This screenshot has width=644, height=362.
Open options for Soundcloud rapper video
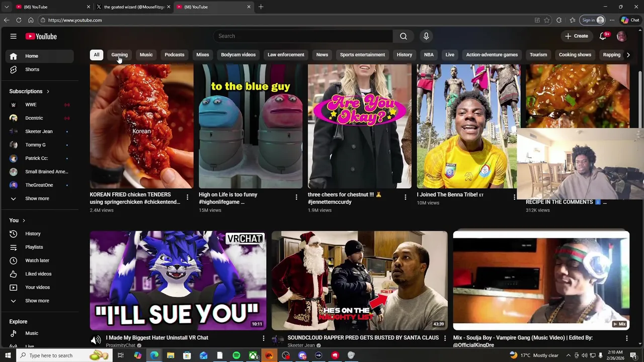pos(445,338)
